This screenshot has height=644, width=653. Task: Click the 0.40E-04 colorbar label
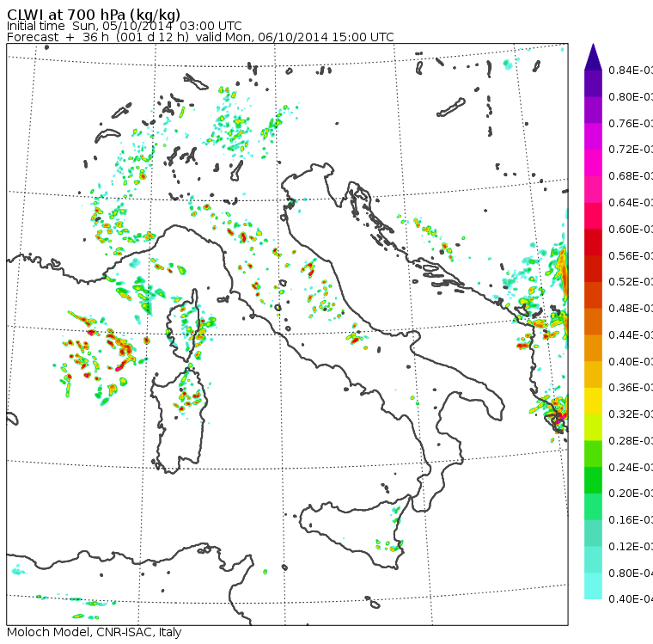(x=631, y=599)
